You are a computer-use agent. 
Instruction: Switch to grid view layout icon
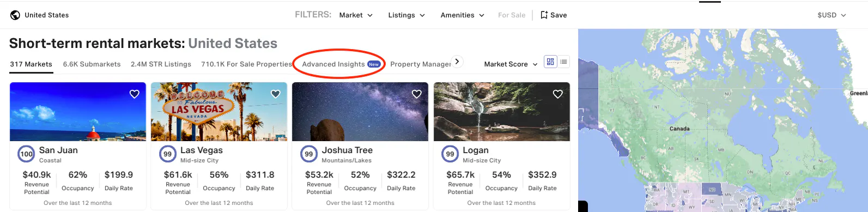550,62
